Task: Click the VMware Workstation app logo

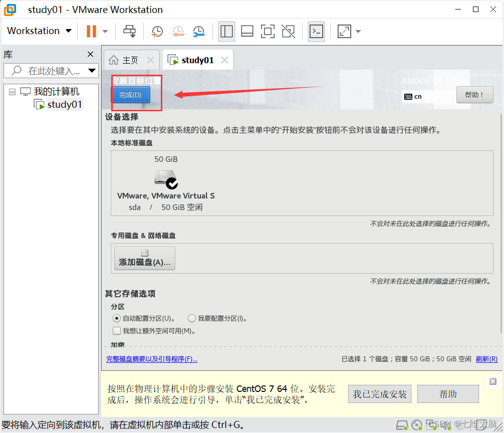Action: tap(10, 10)
